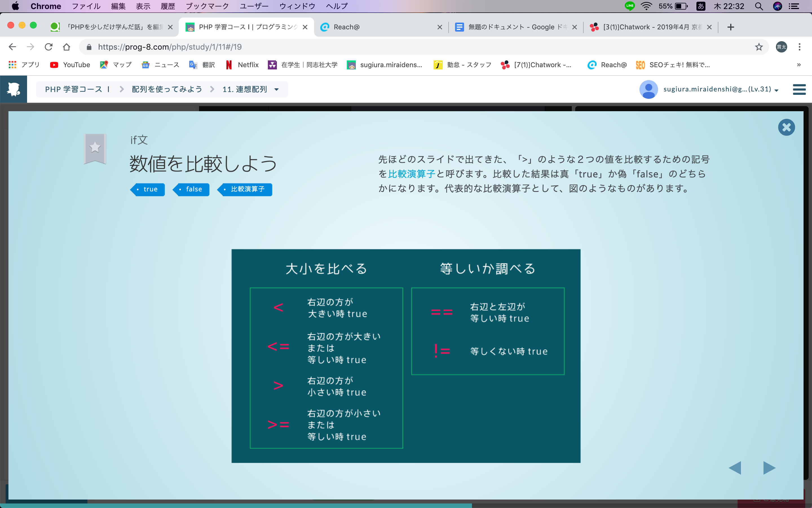Open Reach@ bookmark in bookmarks bar

coord(607,65)
